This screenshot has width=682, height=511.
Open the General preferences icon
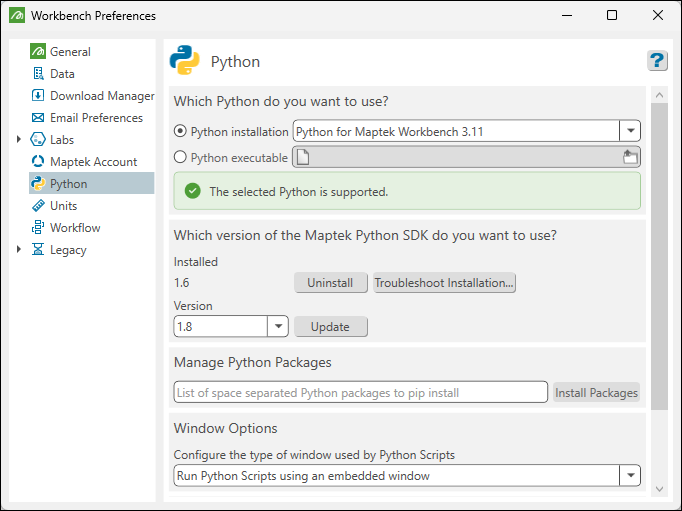click(x=38, y=51)
